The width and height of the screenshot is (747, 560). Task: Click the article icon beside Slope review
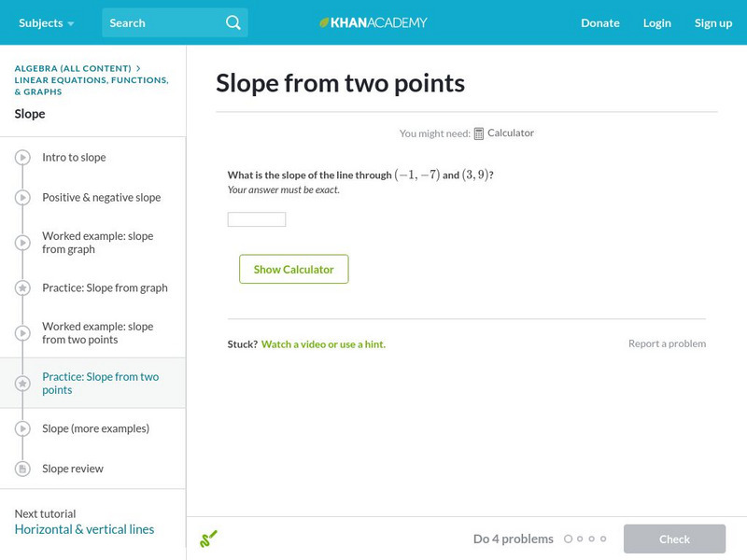click(x=22, y=469)
